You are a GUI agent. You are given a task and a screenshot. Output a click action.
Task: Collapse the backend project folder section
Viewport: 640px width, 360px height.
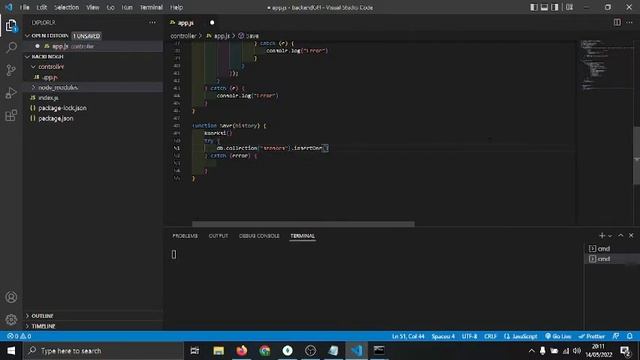tap(93, 56)
